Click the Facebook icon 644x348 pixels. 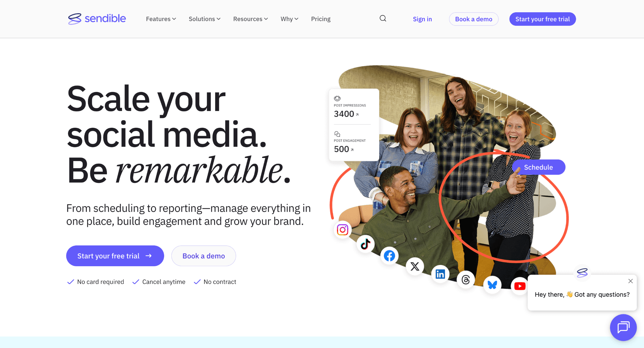[389, 256]
